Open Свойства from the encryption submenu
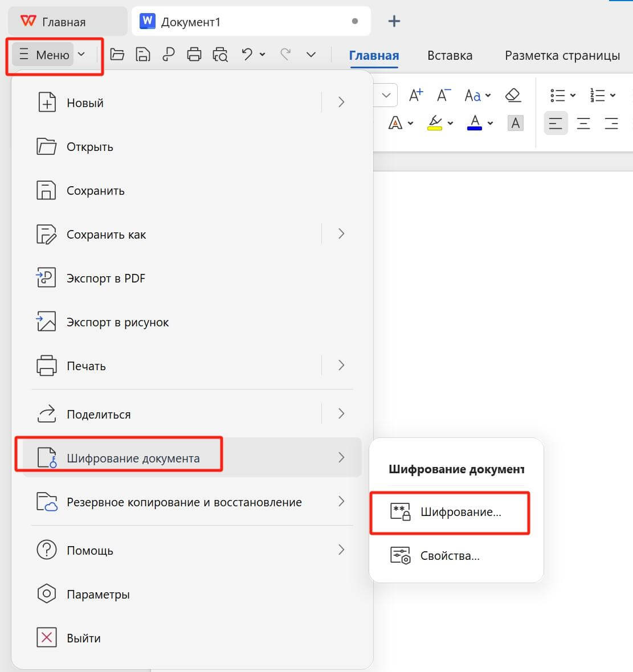633x672 pixels. 450,555
